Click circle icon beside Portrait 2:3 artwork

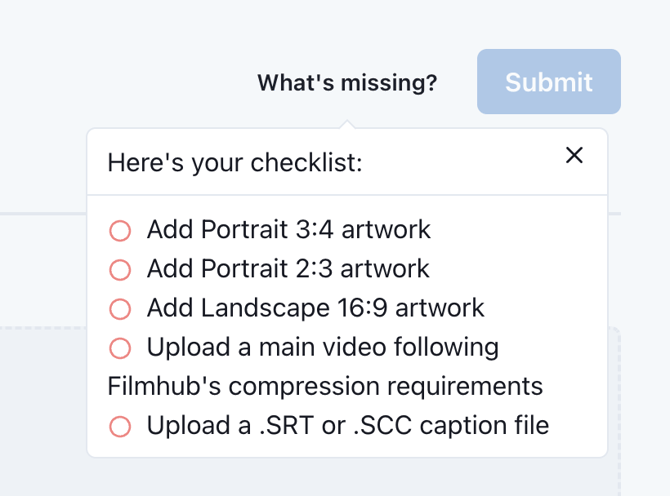click(x=120, y=270)
